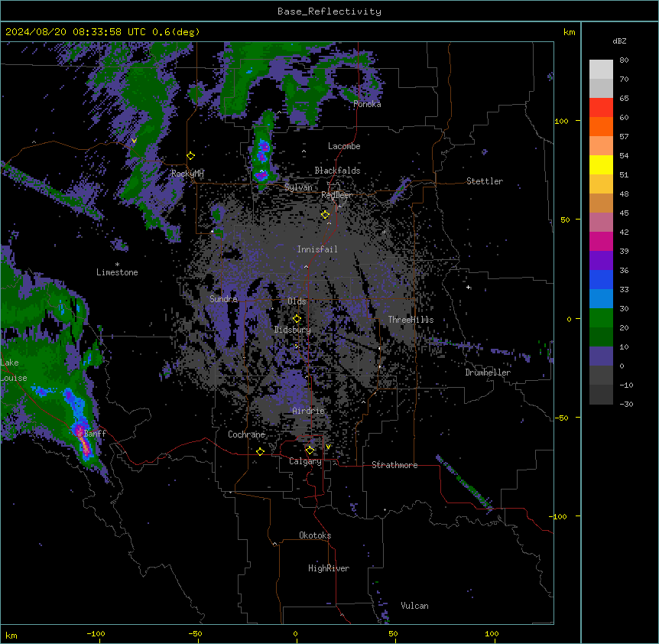The image size is (659, 644).
Task: Select the pink 45–42 dBZ legend swatch
Action: click(601, 222)
